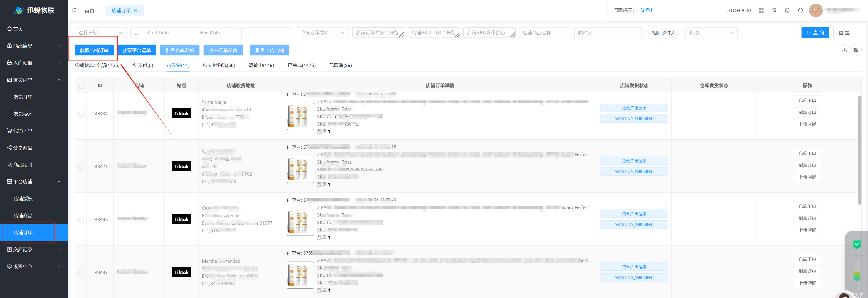868x298 pixels.
Task: Click the Tiktok badge for order 143437
Action: (181, 272)
